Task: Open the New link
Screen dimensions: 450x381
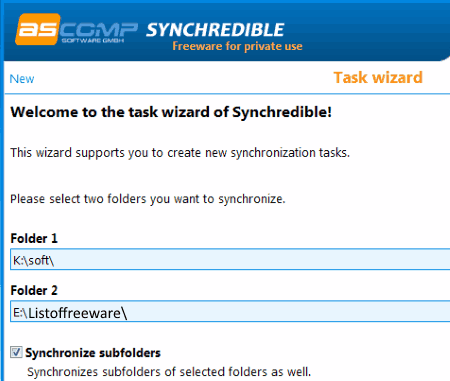Action: click(22, 79)
